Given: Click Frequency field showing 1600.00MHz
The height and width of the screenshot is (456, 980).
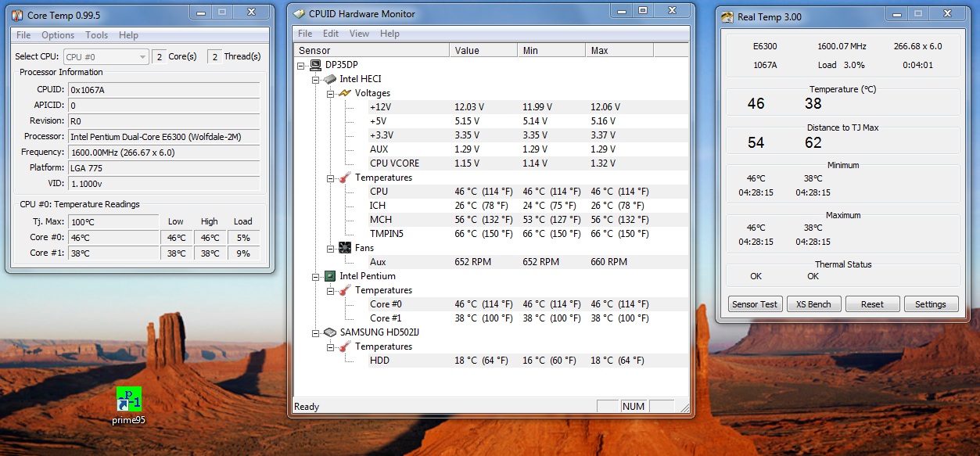Looking at the screenshot, I should pyautogui.click(x=164, y=152).
